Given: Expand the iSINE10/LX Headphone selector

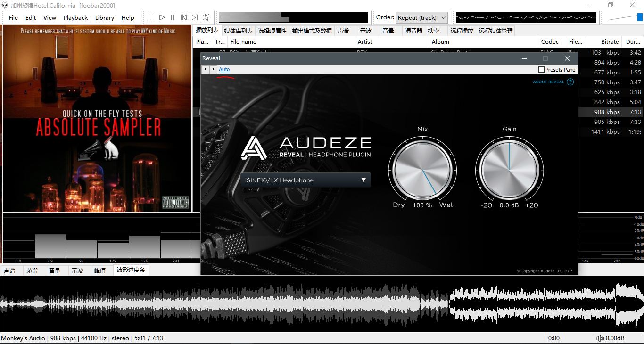Looking at the screenshot, I should tap(305, 180).
